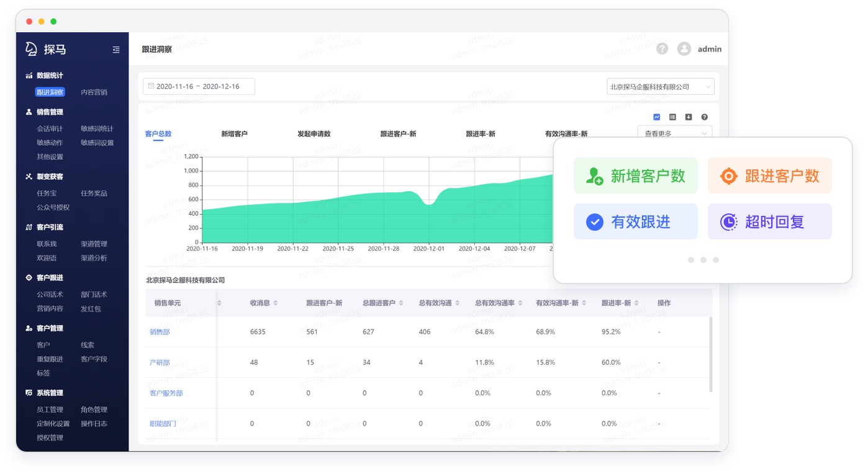This screenshot has height=474, width=868.
Task: Click the chart help icon beside download
Action: (x=705, y=117)
